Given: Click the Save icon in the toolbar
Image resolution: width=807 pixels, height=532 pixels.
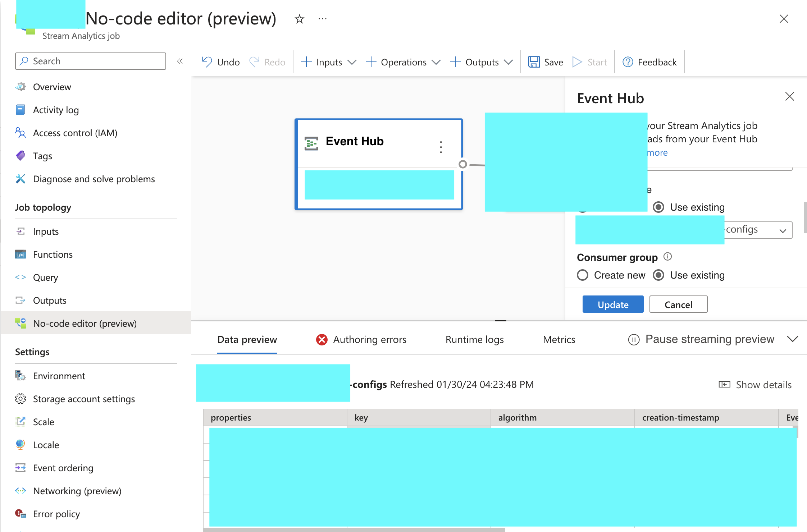Looking at the screenshot, I should [534, 62].
